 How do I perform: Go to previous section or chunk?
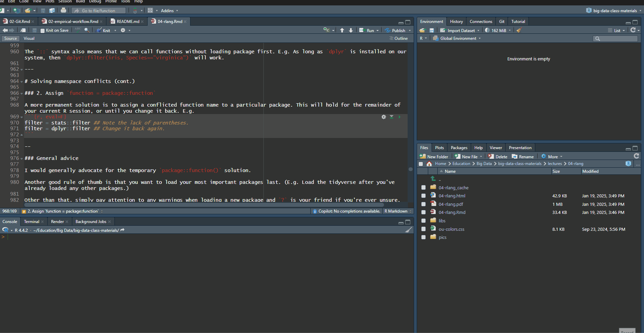click(342, 30)
